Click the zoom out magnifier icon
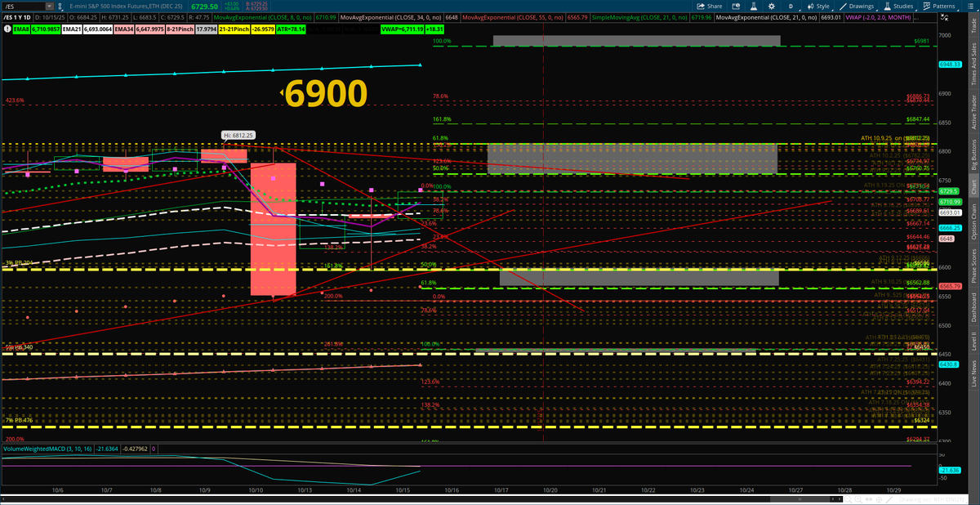This screenshot has width=980, height=505. [x=848, y=499]
